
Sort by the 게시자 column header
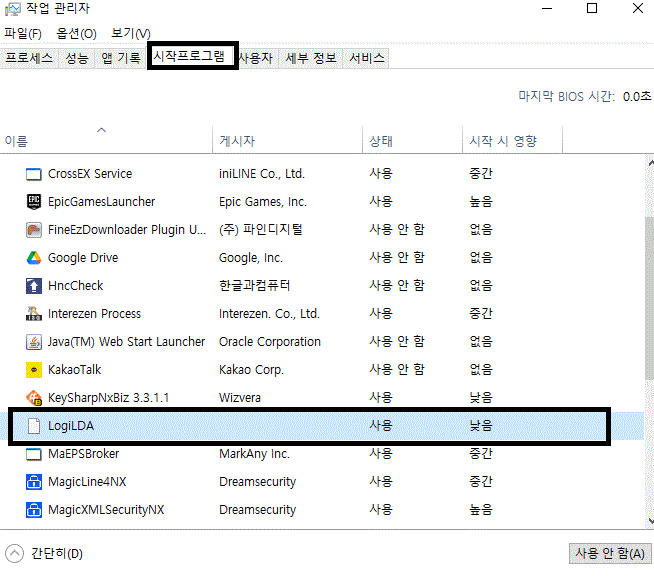[x=287, y=141]
